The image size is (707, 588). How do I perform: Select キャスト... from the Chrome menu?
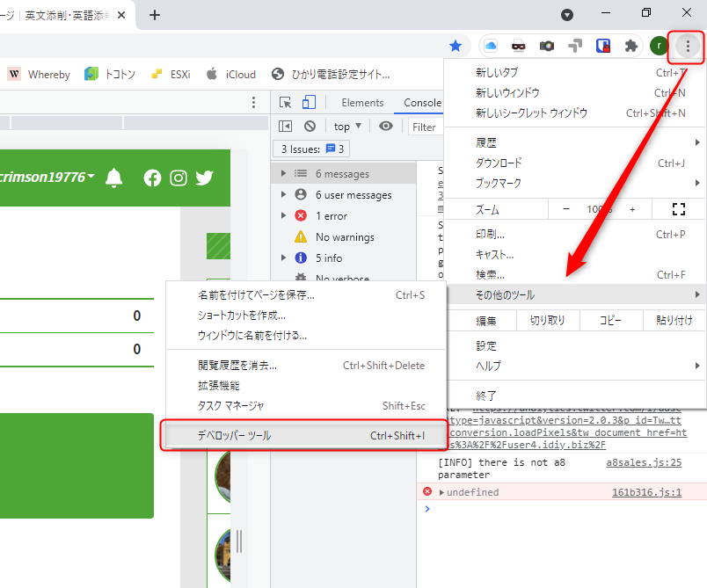[x=575, y=255]
